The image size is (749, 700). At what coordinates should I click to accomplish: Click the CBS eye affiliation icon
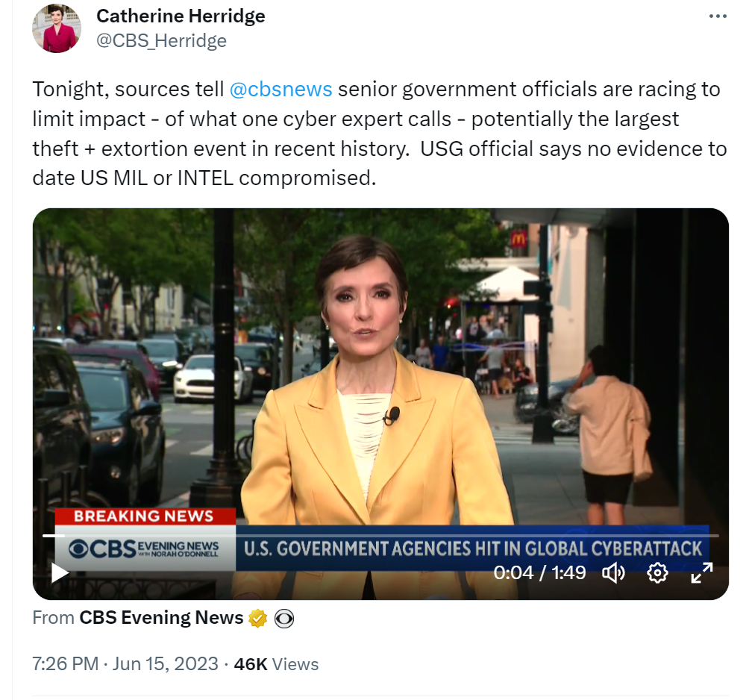coord(283,619)
